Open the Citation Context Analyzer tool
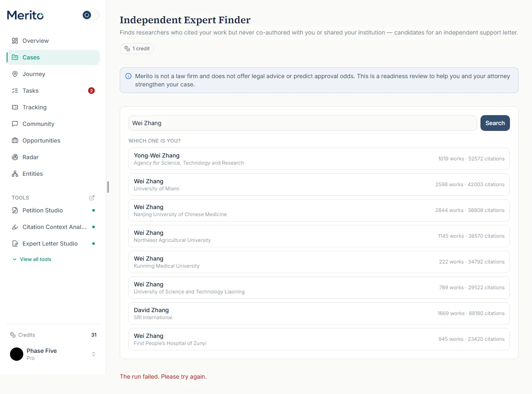Screen dimensions: 532x394 [53, 227]
